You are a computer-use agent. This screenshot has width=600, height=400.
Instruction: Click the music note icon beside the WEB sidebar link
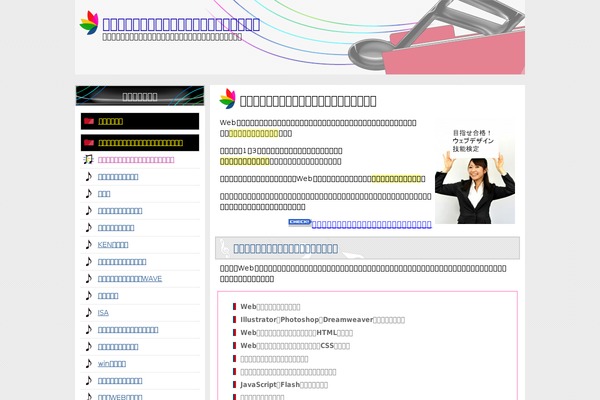(x=89, y=396)
